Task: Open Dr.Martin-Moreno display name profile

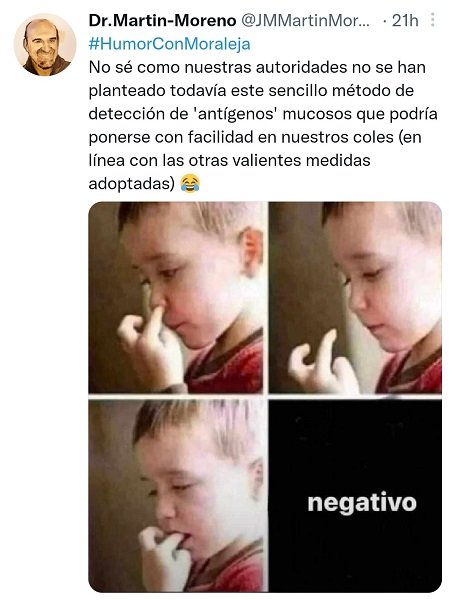Action: (162, 20)
